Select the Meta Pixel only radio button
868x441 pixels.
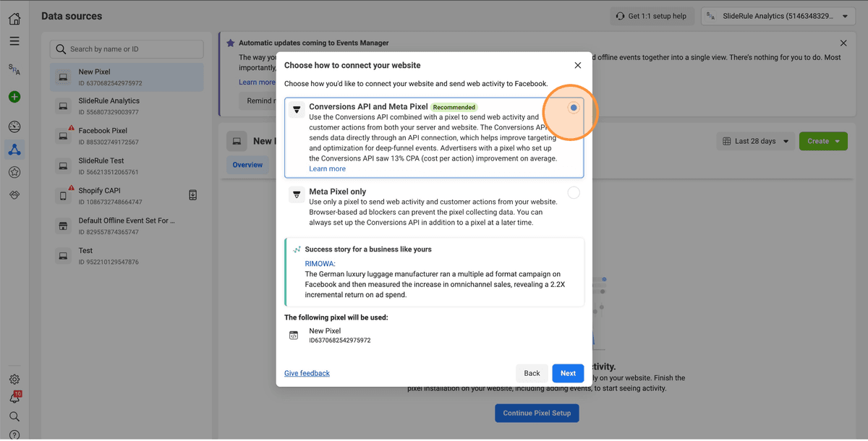574,192
